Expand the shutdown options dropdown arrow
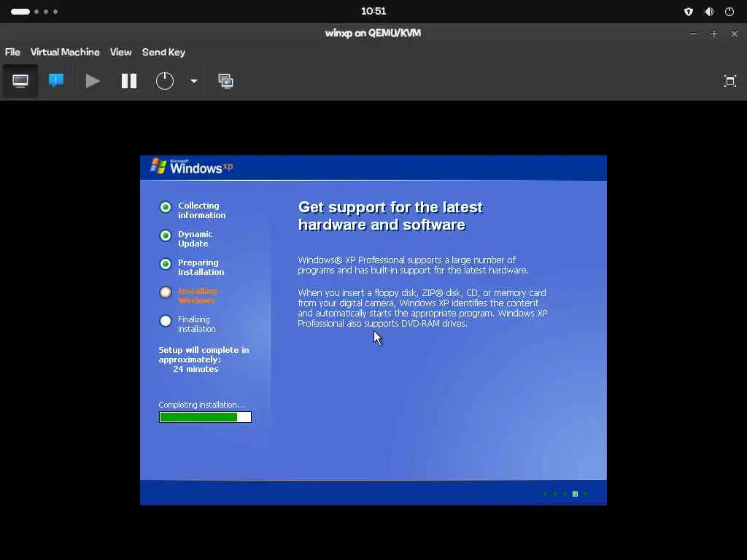The width and height of the screenshot is (747, 560). 194,81
